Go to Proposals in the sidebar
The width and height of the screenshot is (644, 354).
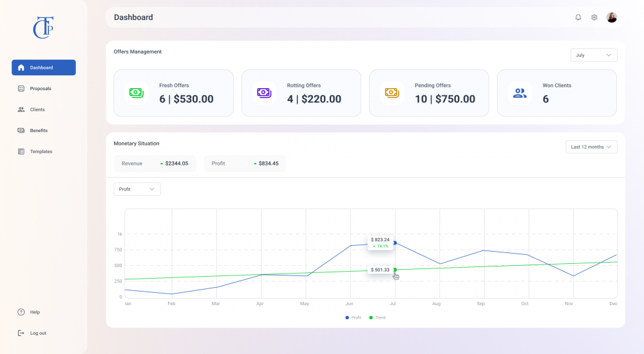(41, 89)
